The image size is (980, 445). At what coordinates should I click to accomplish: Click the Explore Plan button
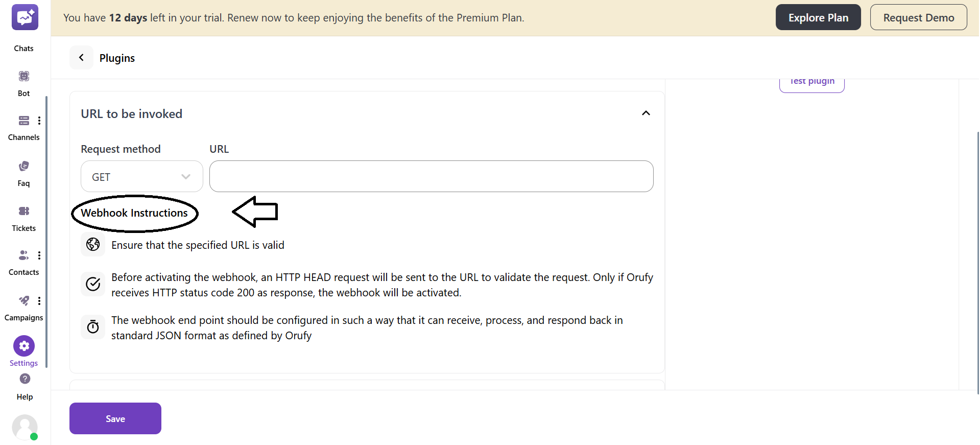[x=818, y=17]
